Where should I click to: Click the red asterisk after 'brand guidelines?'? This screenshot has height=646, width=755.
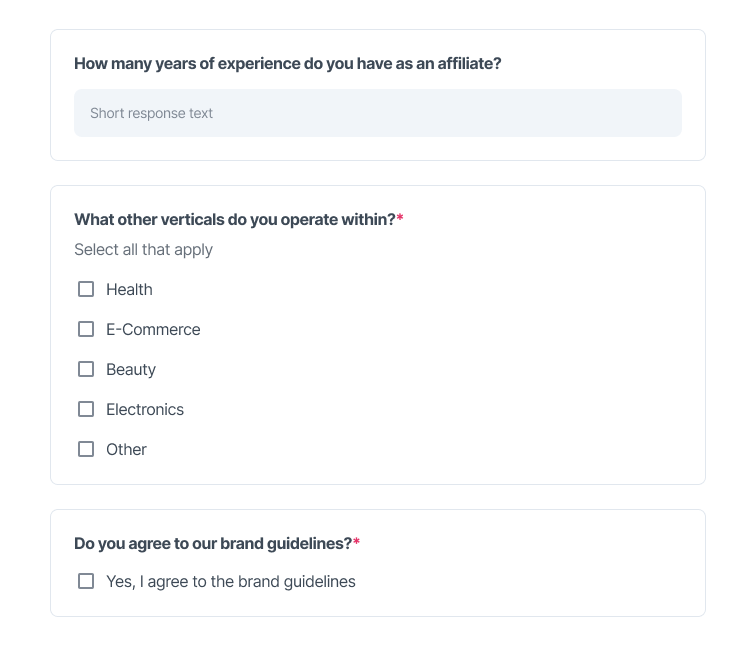(x=356, y=542)
